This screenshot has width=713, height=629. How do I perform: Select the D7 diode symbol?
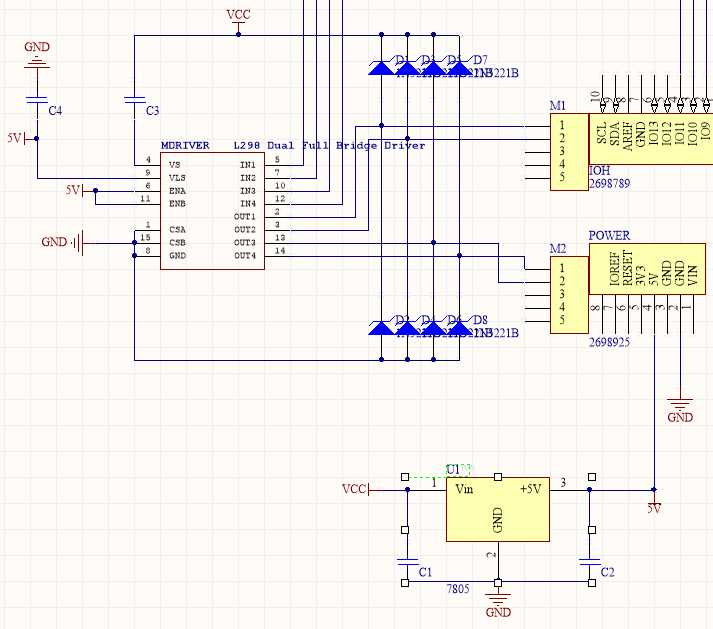(459, 68)
